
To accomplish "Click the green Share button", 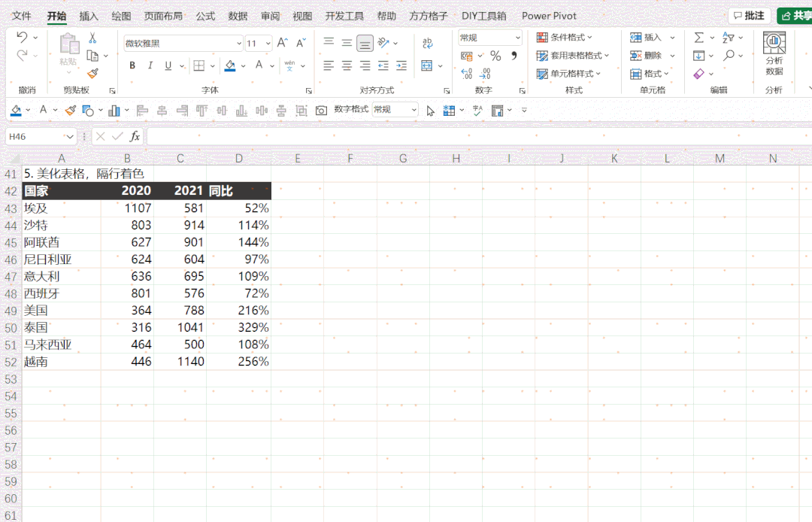I will (x=795, y=16).
